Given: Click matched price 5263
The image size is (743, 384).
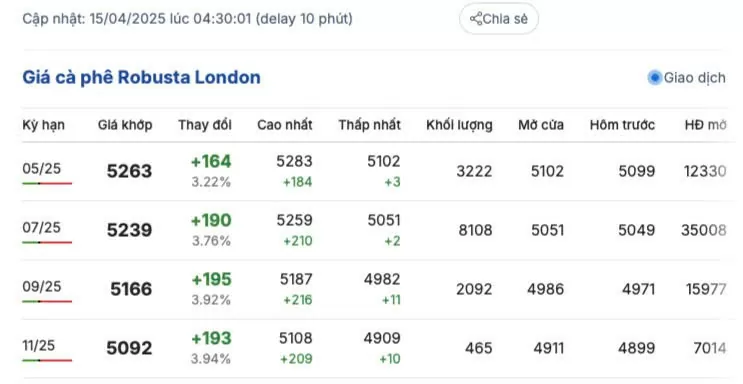Looking at the screenshot, I should [129, 171].
